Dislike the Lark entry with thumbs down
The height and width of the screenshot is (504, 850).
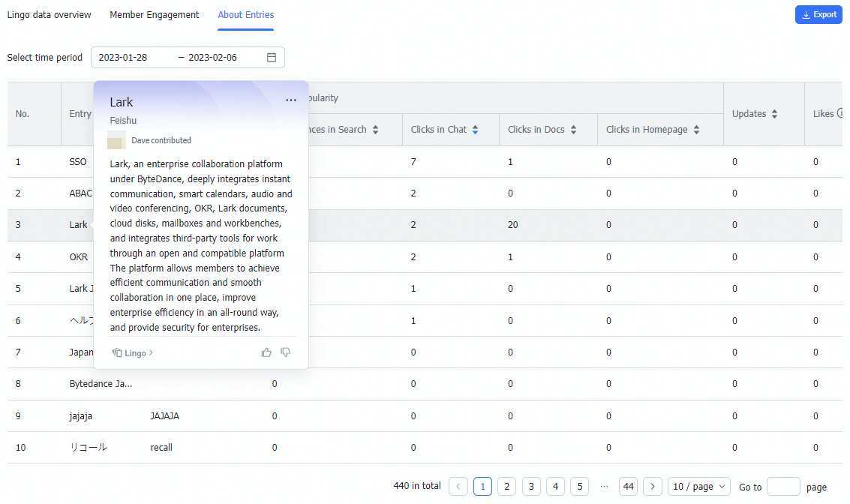[286, 352]
